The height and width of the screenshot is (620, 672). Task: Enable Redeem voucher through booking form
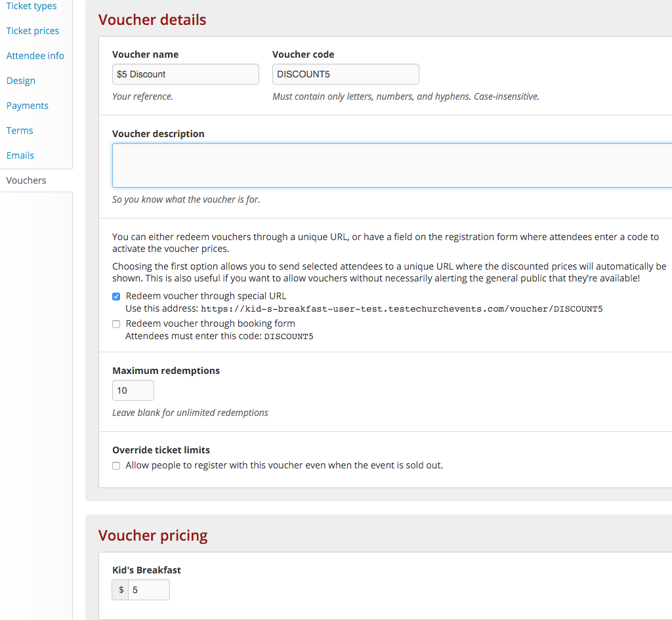click(116, 324)
